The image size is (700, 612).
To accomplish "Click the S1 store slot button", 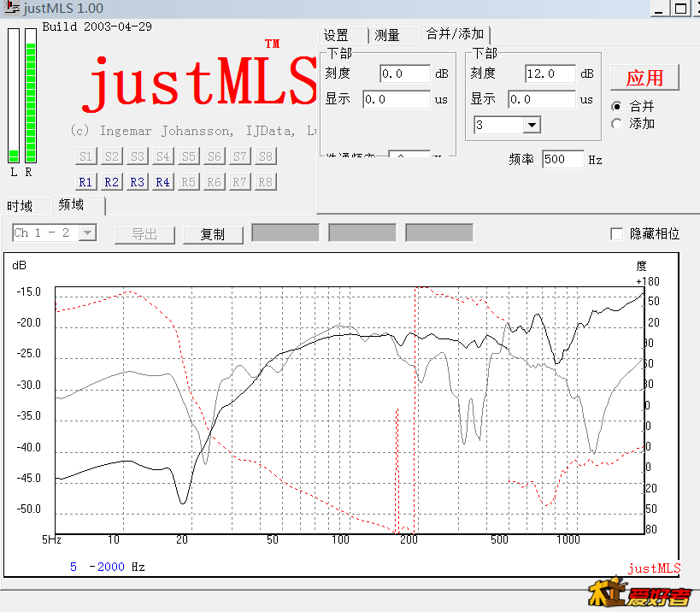I will tap(85, 156).
